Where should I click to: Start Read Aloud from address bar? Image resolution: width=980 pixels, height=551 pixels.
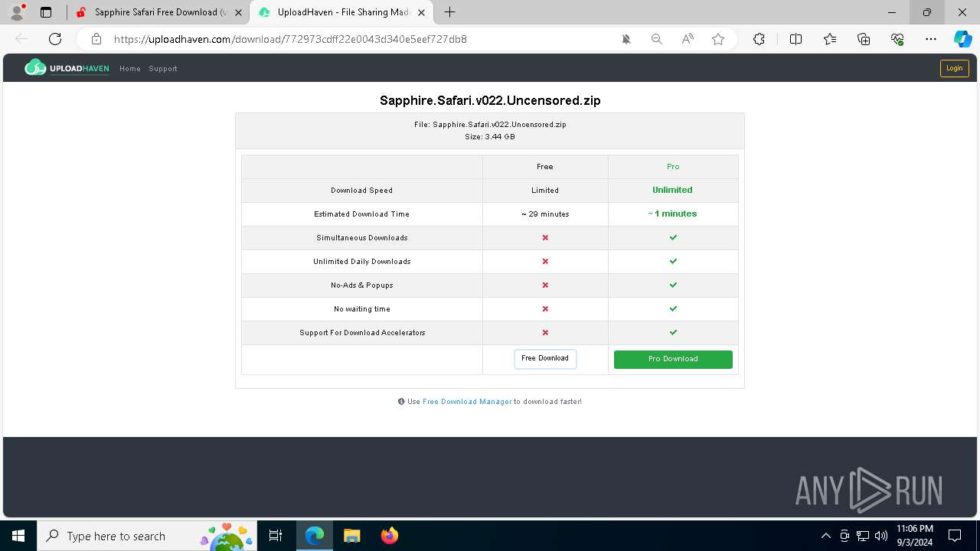pos(688,39)
